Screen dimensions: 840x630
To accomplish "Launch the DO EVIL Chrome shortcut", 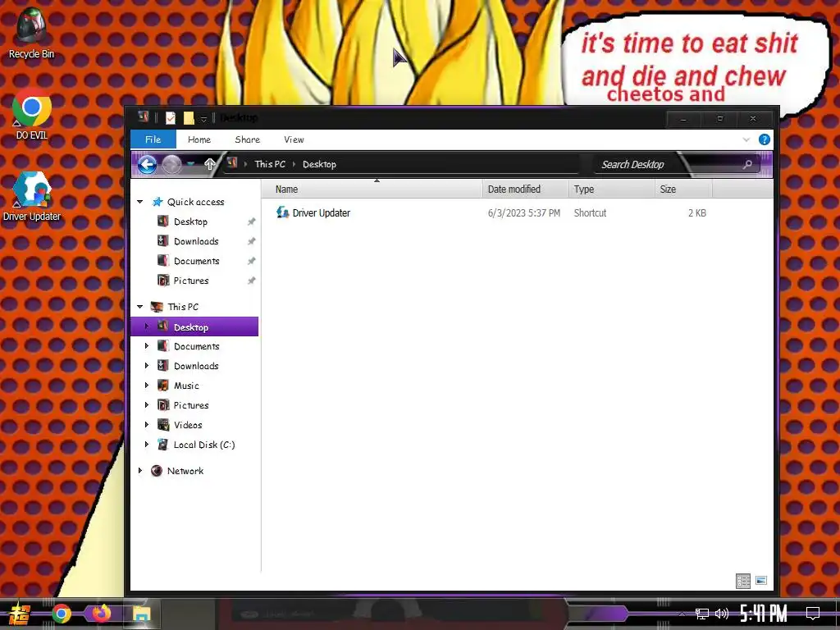I will point(32,115).
